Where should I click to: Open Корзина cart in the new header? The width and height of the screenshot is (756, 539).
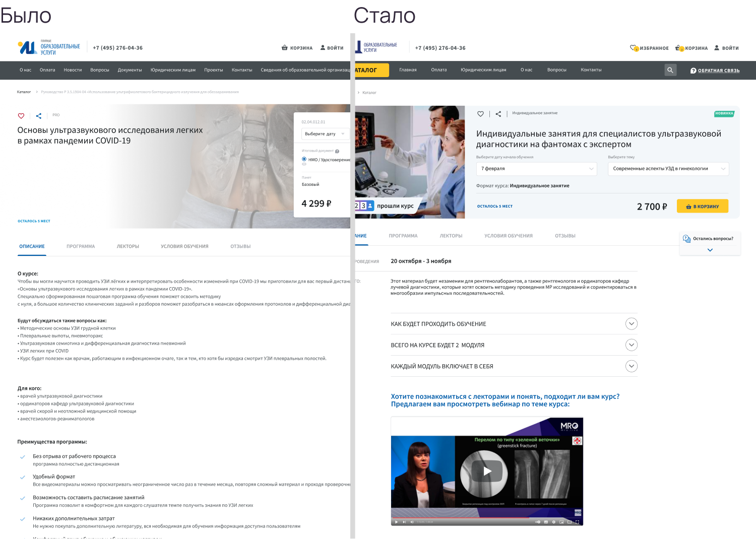click(x=691, y=48)
